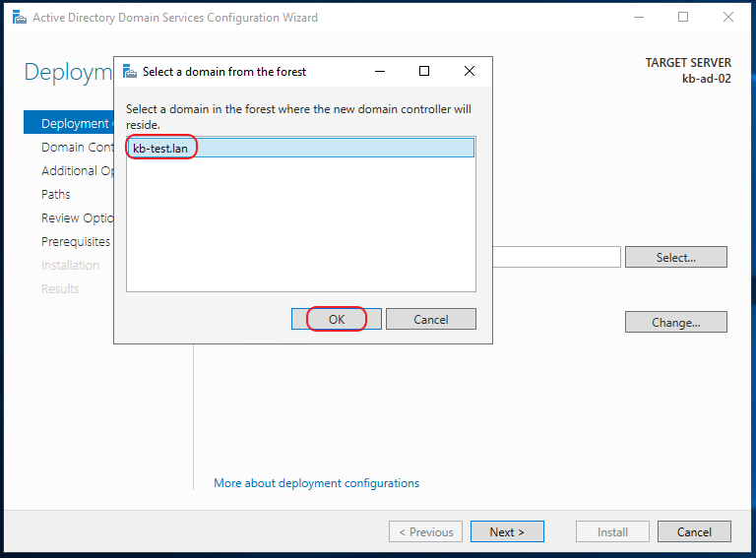Click the Installation step in sidebar
Image resolution: width=756 pixels, height=558 pixels.
(x=71, y=265)
